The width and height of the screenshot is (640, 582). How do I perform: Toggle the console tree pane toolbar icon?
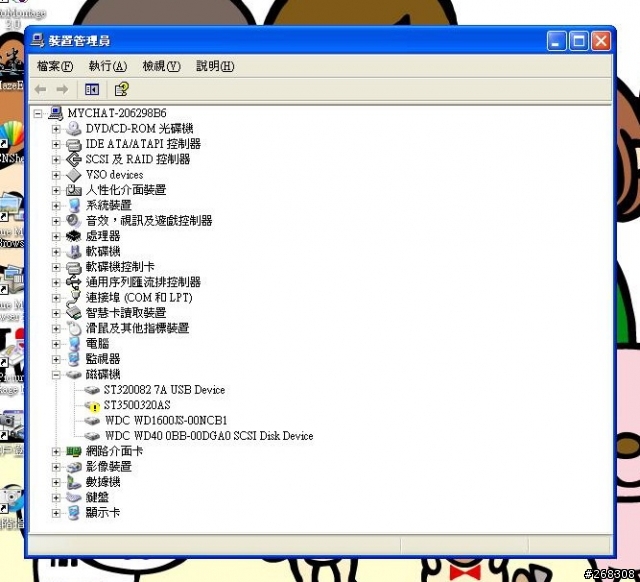click(92, 89)
